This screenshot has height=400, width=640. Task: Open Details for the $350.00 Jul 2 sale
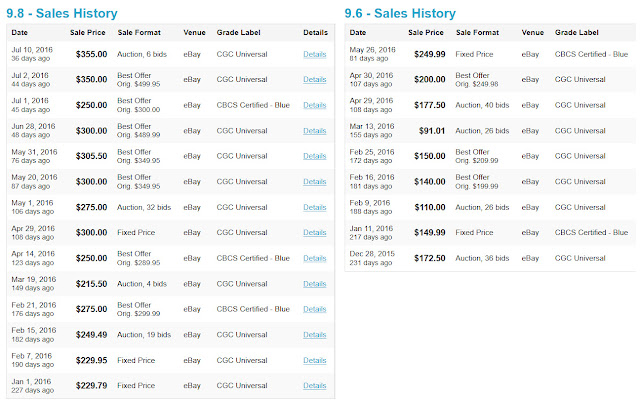315,80
